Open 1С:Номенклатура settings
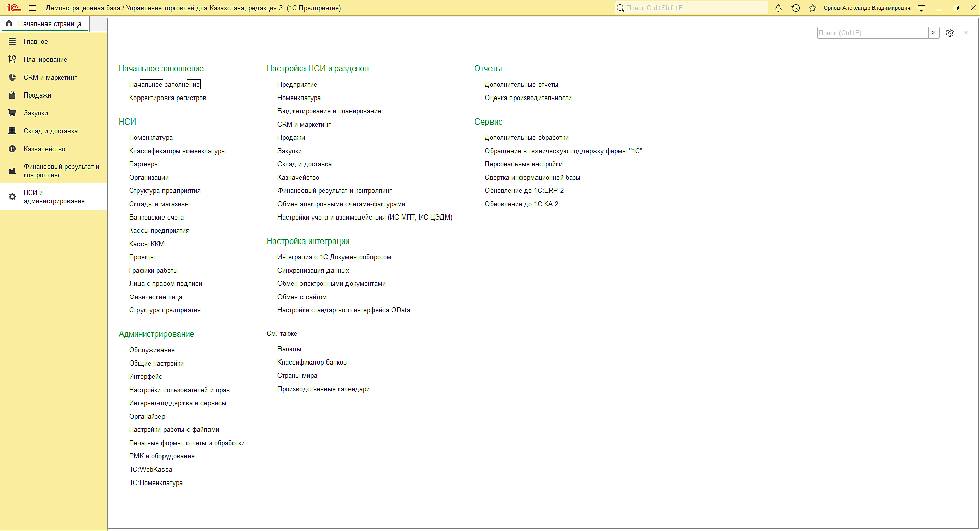 [x=156, y=482]
